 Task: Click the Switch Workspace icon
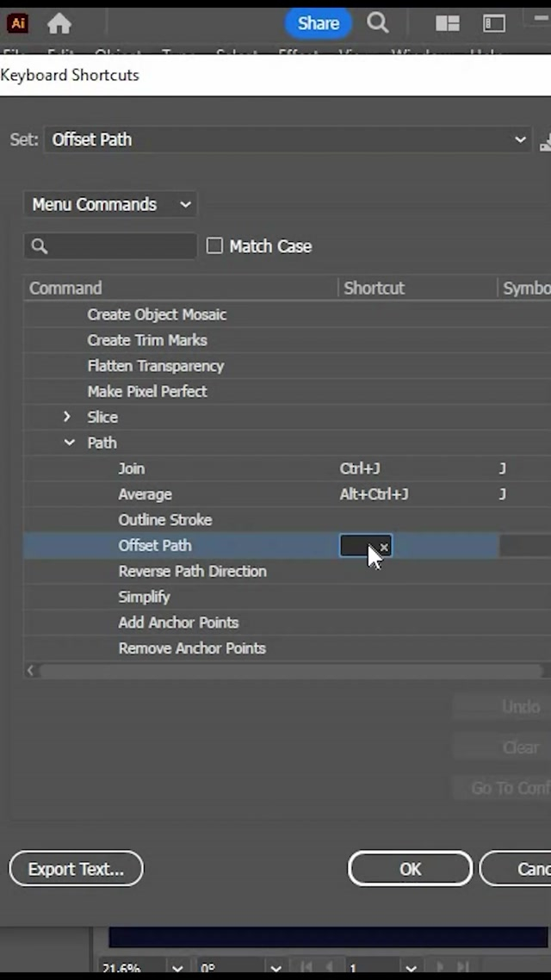pos(494,23)
